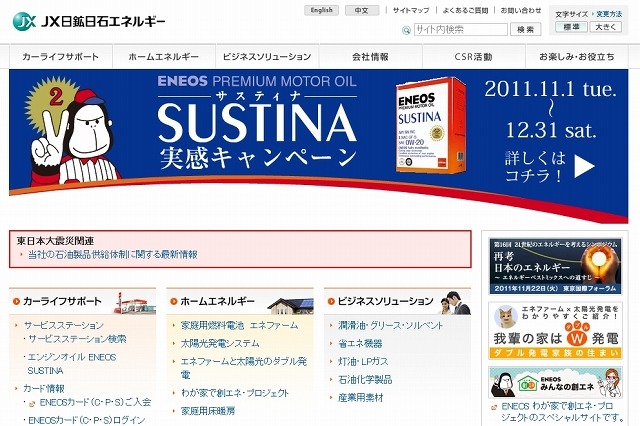The width and height of the screenshot is (640, 426).
Task: Click the external link icon beside ENEOS わが家で創エネ
Action: pos(494,407)
